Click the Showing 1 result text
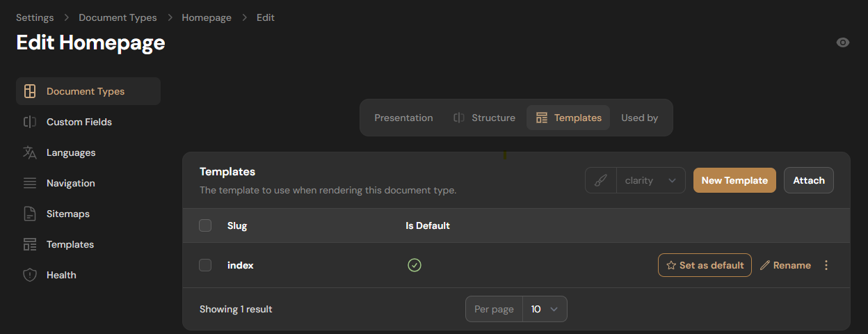The width and height of the screenshot is (868, 334). click(236, 309)
